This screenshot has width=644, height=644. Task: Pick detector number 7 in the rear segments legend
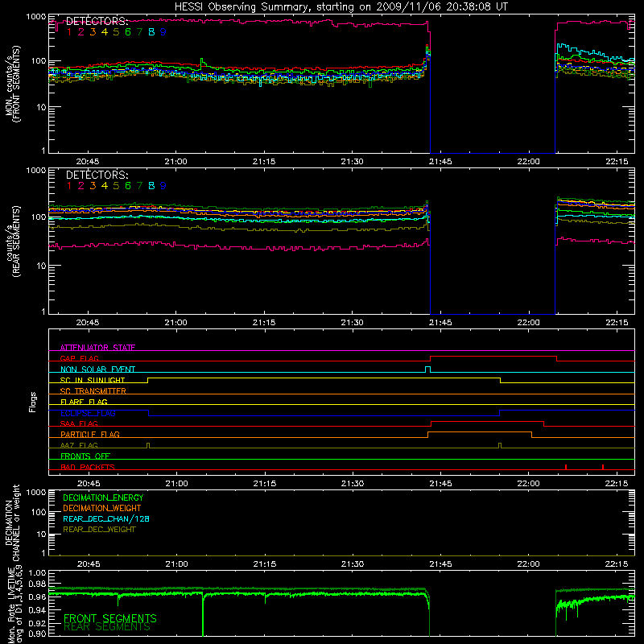click(x=139, y=186)
